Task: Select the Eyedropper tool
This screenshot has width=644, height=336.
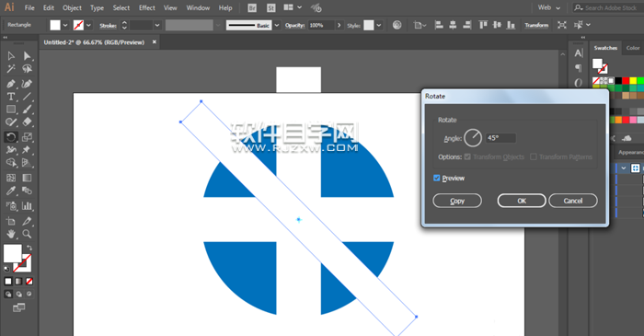Action: point(11,191)
